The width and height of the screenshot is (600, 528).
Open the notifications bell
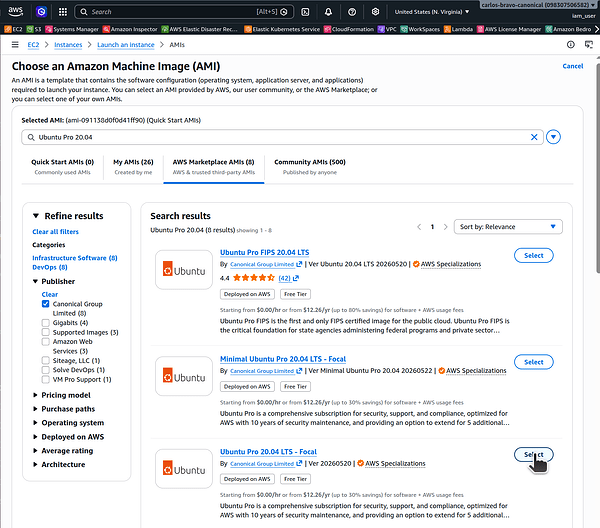(x=328, y=12)
